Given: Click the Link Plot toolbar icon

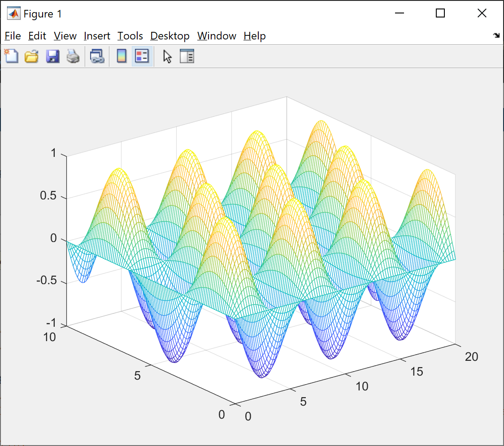Looking at the screenshot, I should (97, 56).
